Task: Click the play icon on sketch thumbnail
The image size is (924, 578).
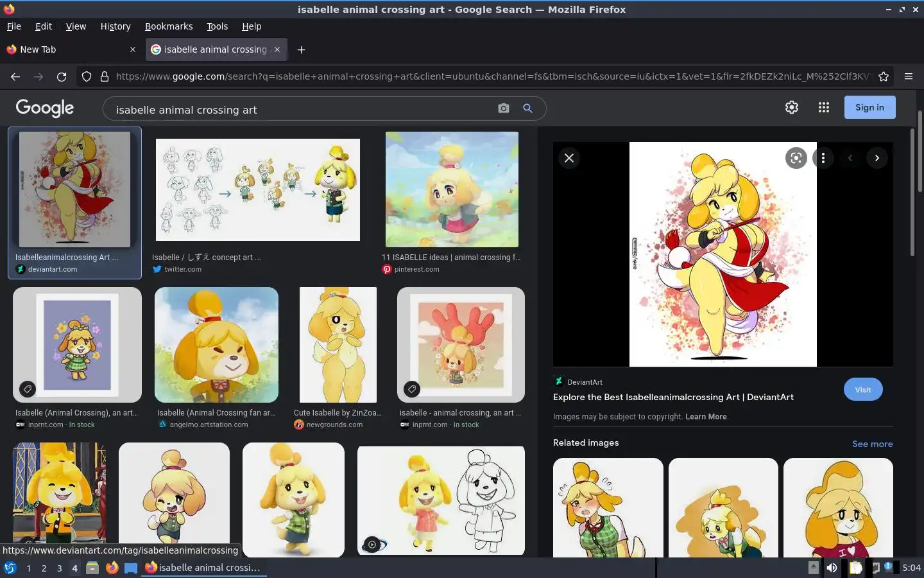Action: (372, 545)
